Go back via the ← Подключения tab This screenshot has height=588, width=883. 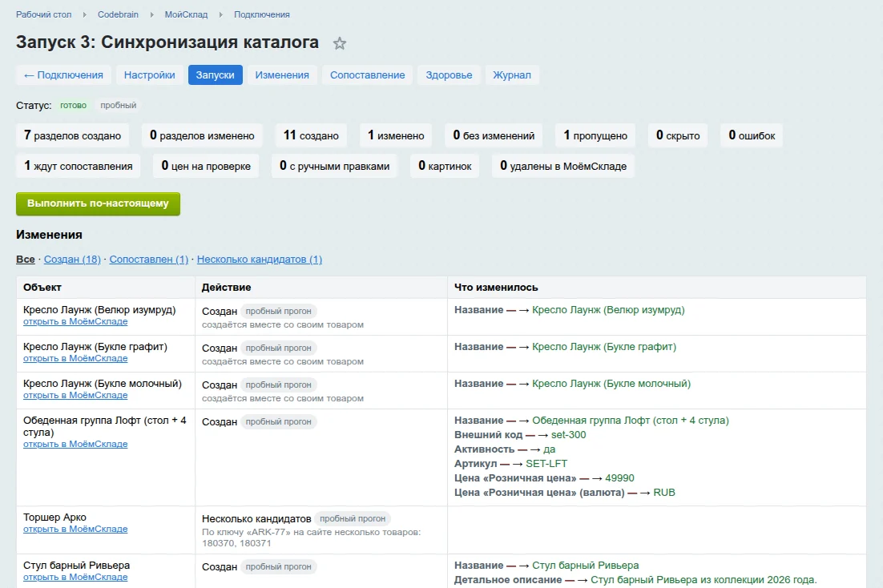63,75
